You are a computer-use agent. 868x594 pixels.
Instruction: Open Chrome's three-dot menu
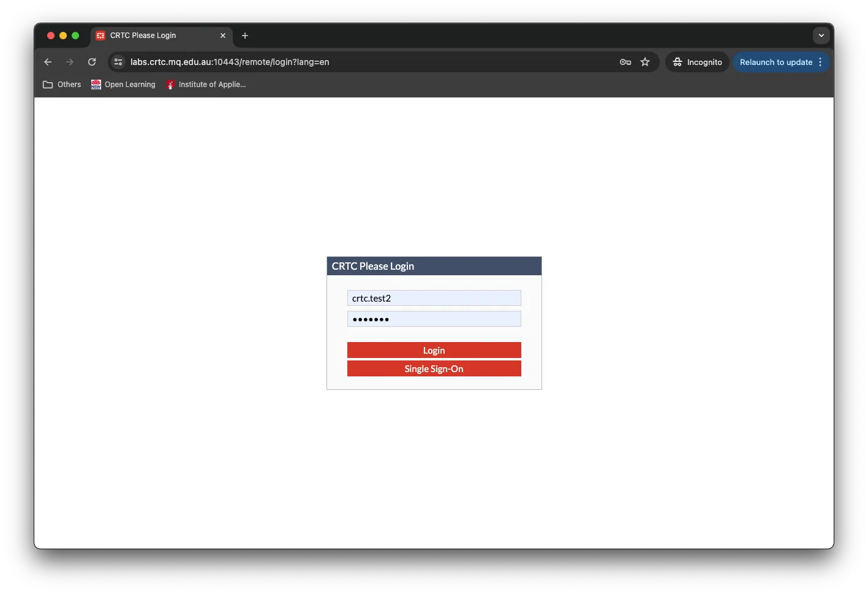coord(820,62)
